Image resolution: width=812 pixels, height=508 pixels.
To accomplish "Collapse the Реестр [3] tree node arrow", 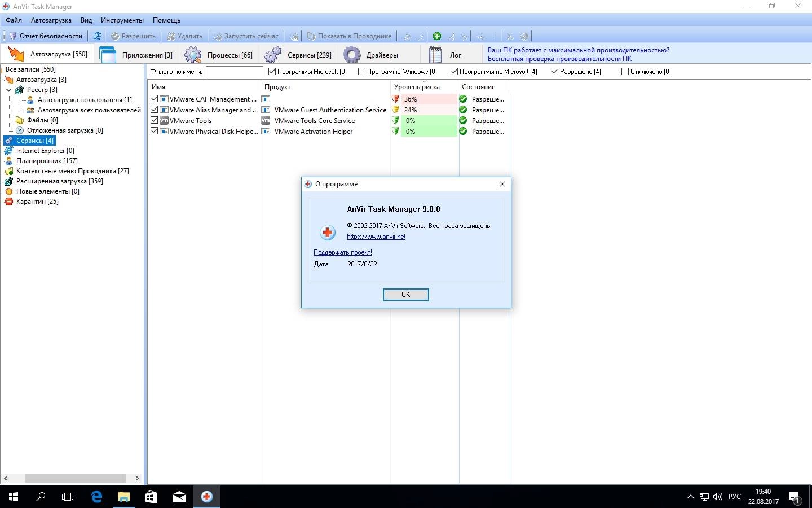I will pos(9,90).
